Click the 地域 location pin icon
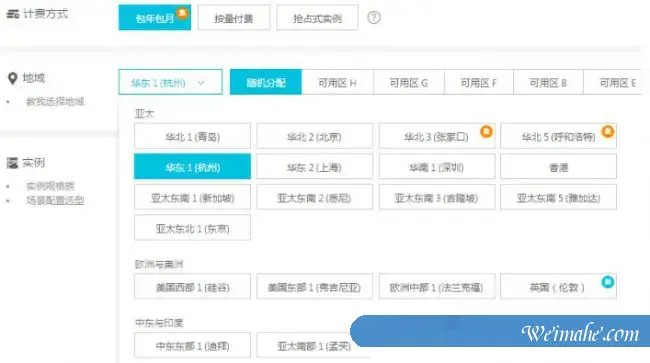 12,78
